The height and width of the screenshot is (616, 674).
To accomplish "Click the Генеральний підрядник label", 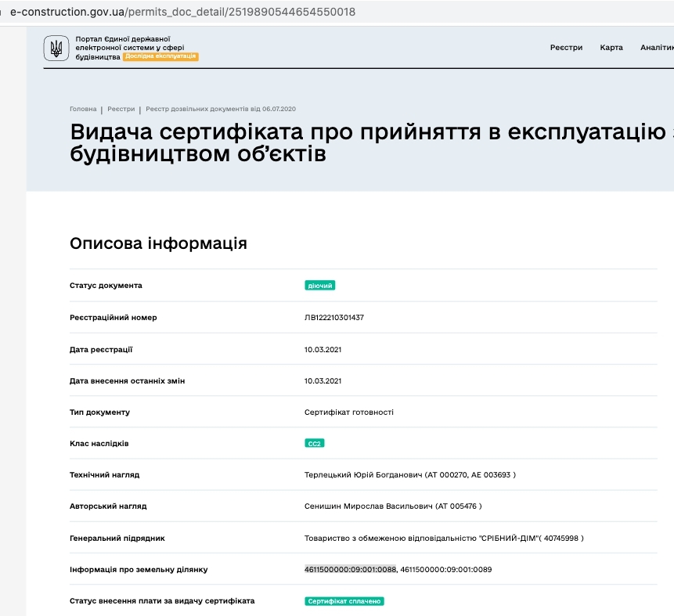I will tap(117, 539).
